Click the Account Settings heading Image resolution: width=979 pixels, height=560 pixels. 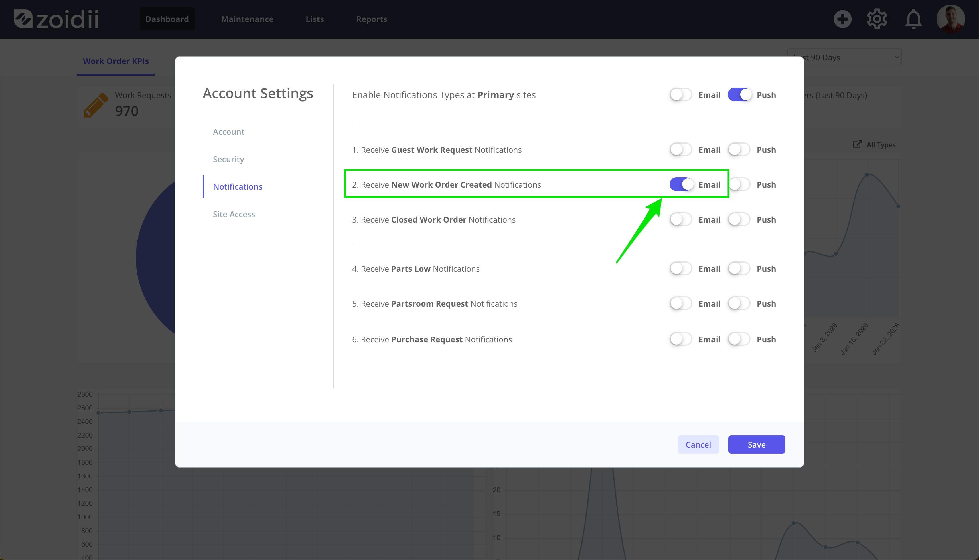pyautogui.click(x=258, y=94)
